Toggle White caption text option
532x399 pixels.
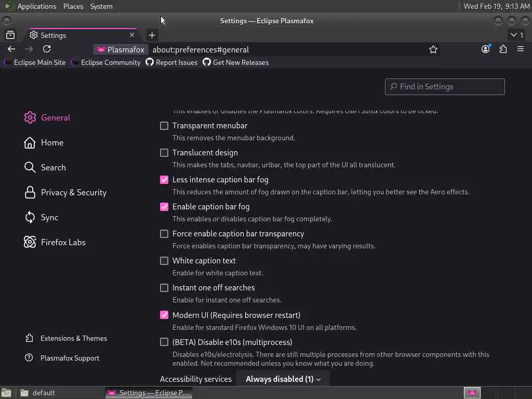pyautogui.click(x=164, y=261)
